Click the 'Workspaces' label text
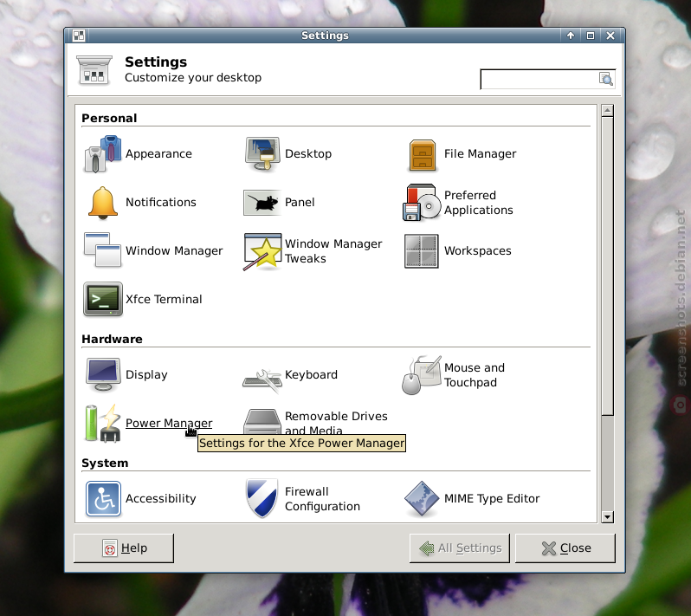The image size is (691, 616). click(478, 251)
